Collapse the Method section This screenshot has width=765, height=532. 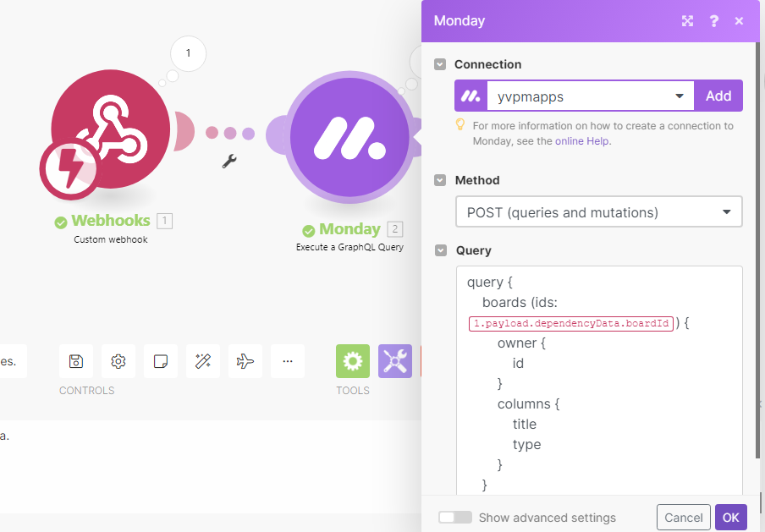pyautogui.click(x=440, y=180)
